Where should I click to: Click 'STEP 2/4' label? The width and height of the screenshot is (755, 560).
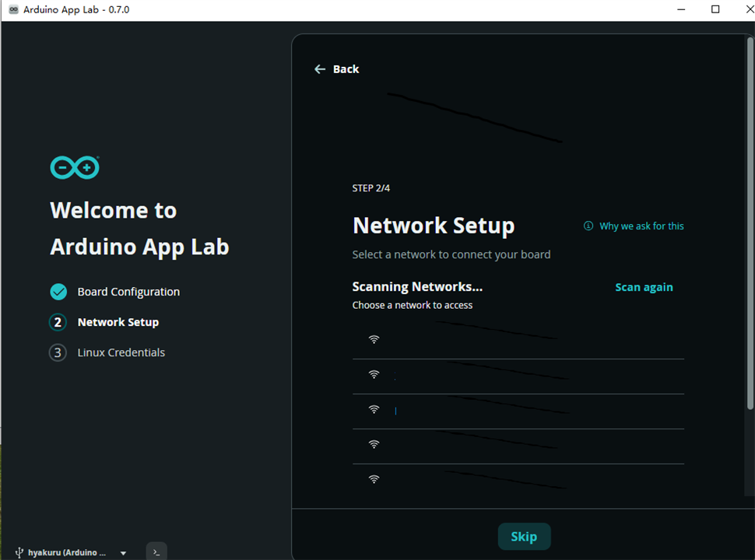click(370, 188)
